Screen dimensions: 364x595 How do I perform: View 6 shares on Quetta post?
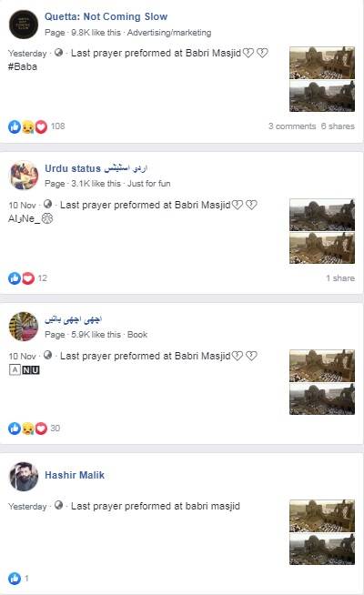338,126
